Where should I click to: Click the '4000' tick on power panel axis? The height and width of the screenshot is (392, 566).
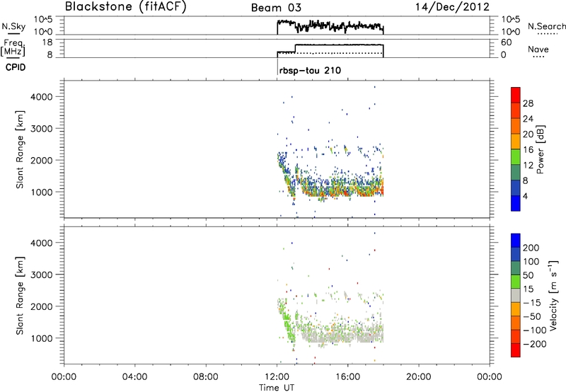tap(42, 97)
